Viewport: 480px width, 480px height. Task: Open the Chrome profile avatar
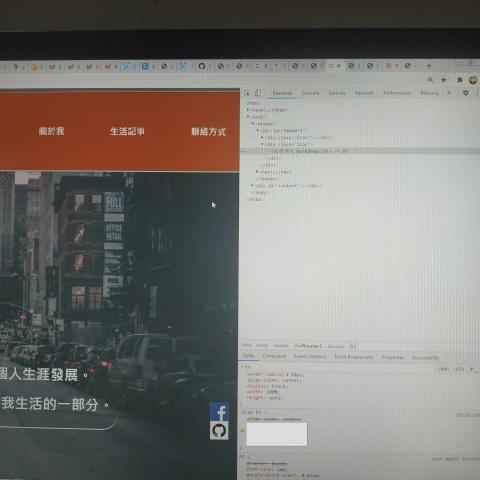(473, 80)
